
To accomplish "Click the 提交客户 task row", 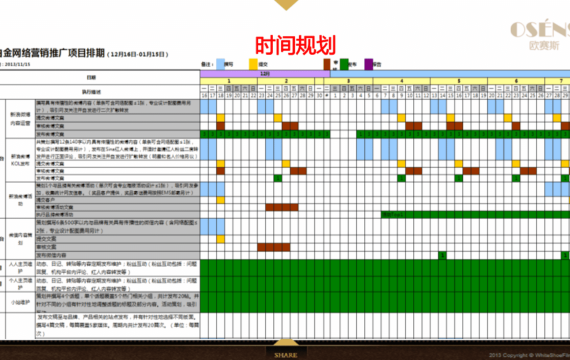I will pyautogui.click(x=117, y=200).
